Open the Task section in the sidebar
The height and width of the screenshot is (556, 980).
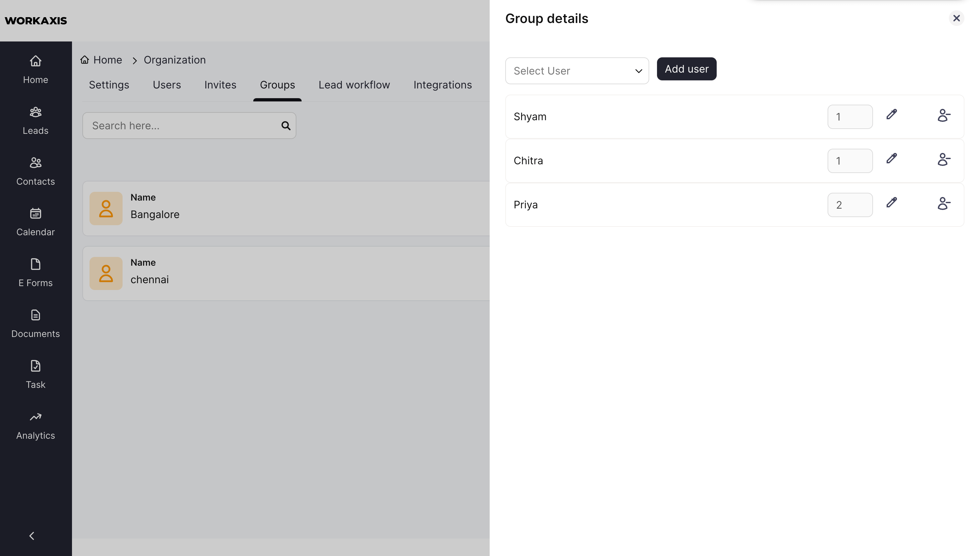36,374
